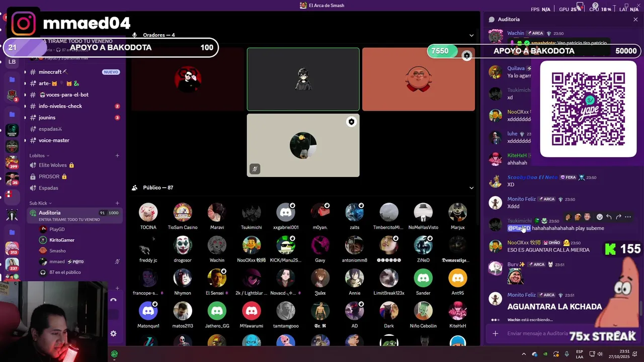Click the forward arrow on Tsukimichi's message

click(x=618, y=217)
